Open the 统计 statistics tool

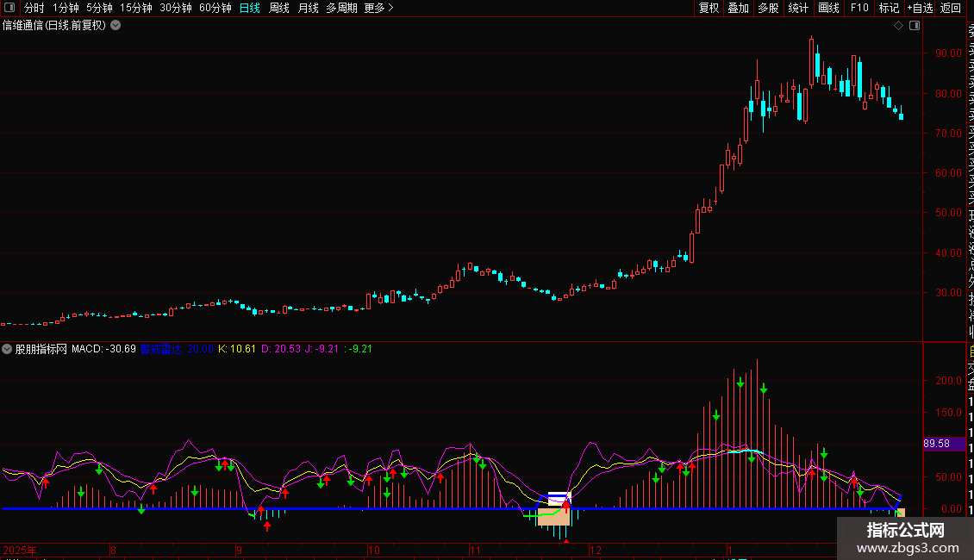point(798,8)
